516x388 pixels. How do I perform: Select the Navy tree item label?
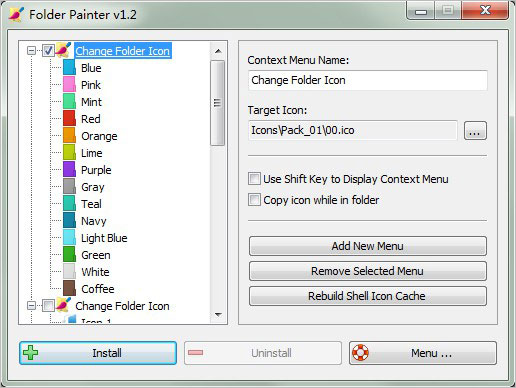[x=94, y=221]
